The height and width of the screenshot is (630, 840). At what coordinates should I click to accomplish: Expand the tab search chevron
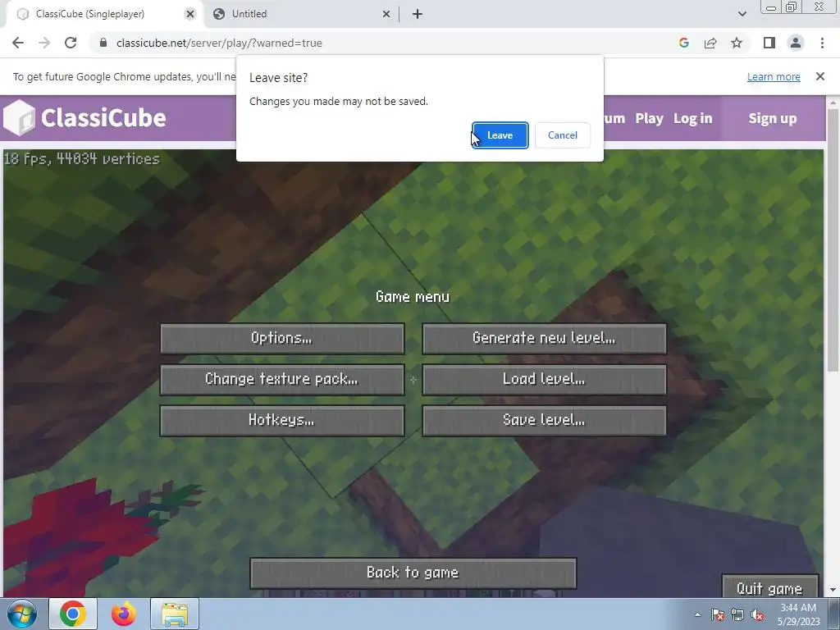pyautogui.click(x=742, y=14)
